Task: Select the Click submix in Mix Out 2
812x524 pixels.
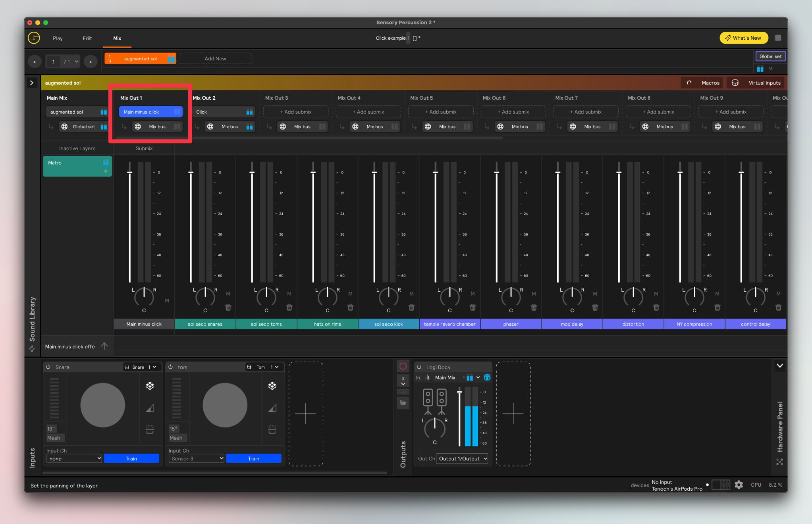Action: 223,112
